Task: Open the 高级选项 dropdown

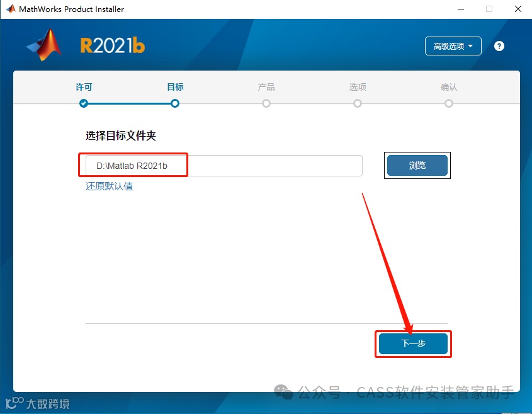Action: tap(453, 46)
